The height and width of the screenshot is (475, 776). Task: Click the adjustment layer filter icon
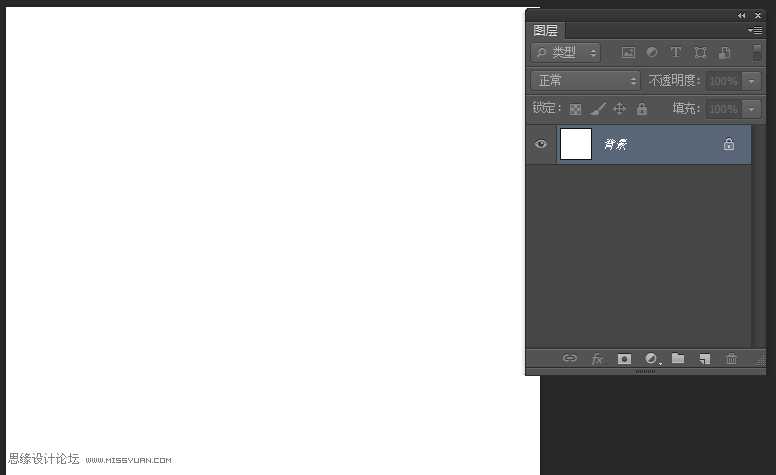point(652,53)
